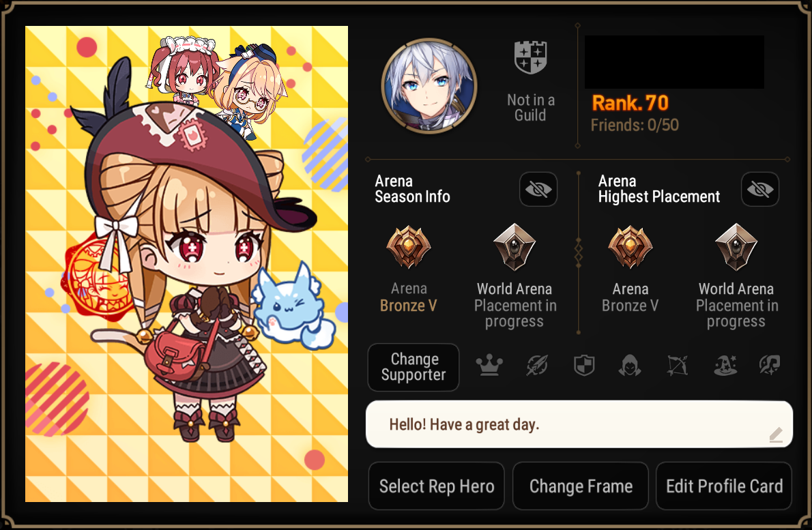Screen dimensions: 812x530
Task: Click the Arena Bronze V season badge
Action: (409, 248)
